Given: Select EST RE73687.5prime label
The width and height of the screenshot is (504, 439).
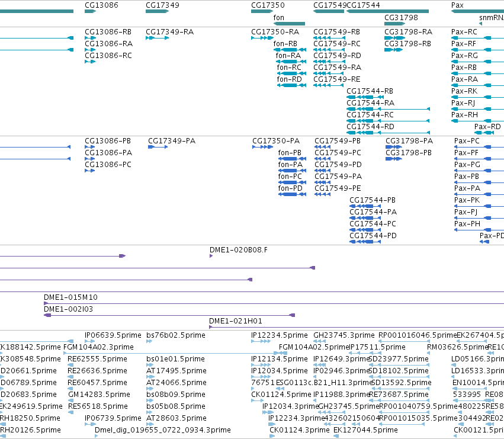Looking at the screenshot, I should (x=399, y=395).
